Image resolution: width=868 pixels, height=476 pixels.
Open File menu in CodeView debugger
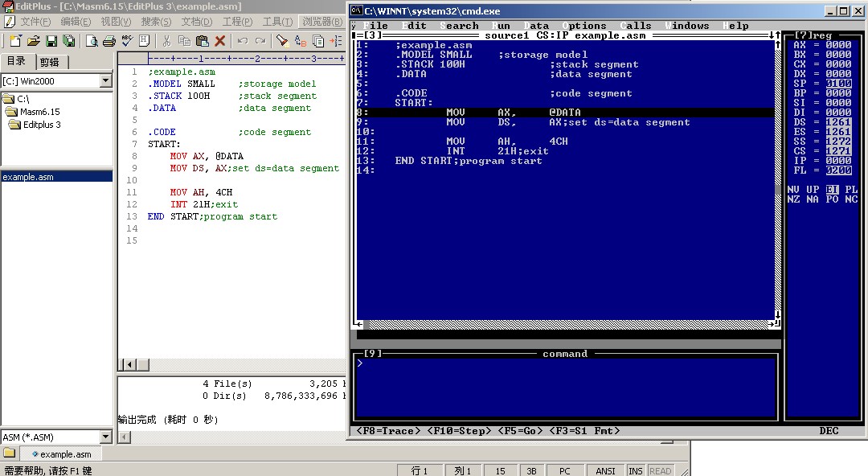375,26
